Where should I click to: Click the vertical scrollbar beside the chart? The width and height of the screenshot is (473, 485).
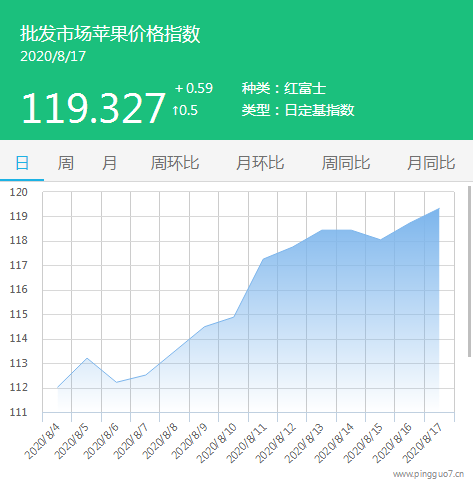pos(469,271)
